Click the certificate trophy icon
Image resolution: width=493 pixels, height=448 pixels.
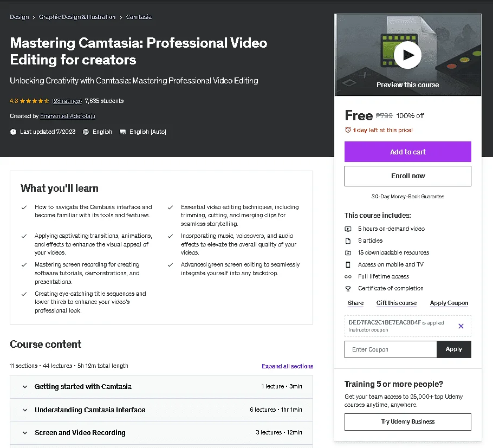point(348,288)
